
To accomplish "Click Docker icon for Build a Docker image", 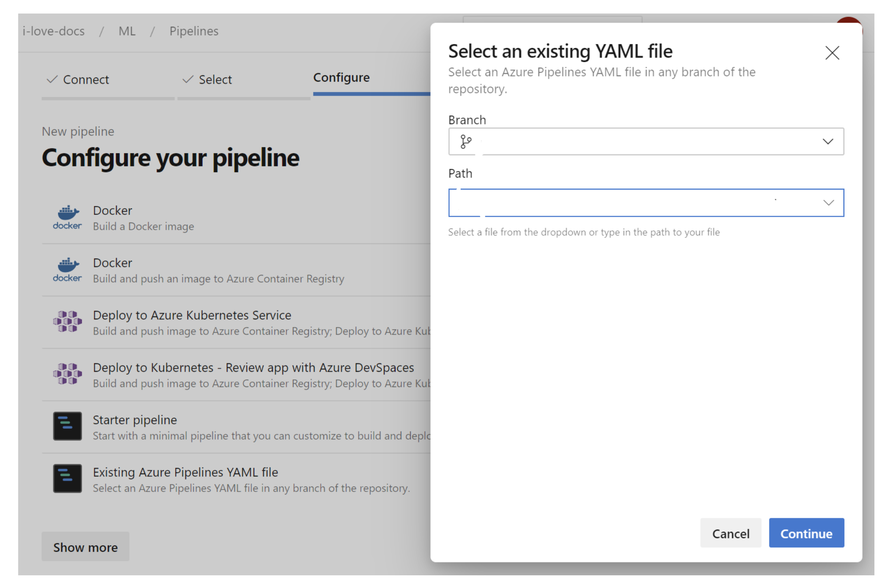I will 67,217.
